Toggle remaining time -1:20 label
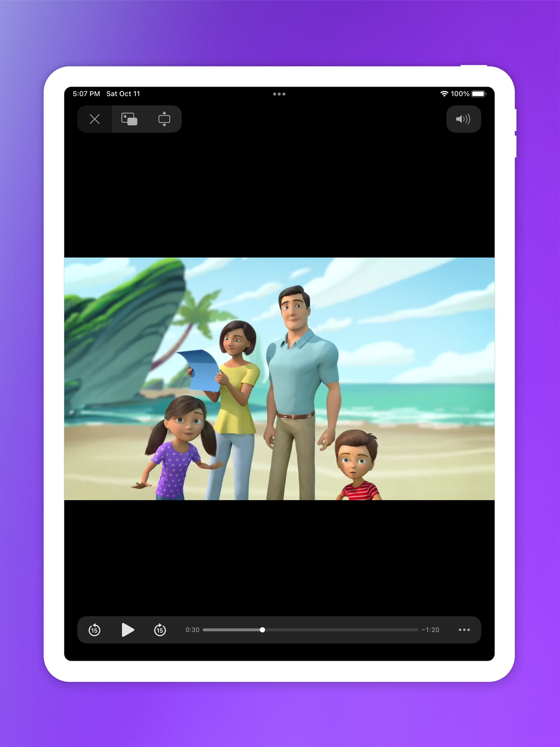 (430, 630)
